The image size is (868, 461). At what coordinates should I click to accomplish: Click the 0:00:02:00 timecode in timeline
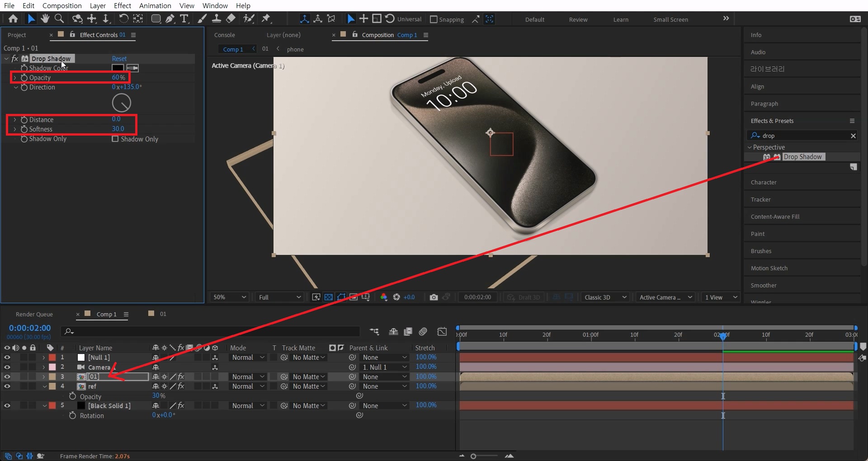tap(30, 328)
